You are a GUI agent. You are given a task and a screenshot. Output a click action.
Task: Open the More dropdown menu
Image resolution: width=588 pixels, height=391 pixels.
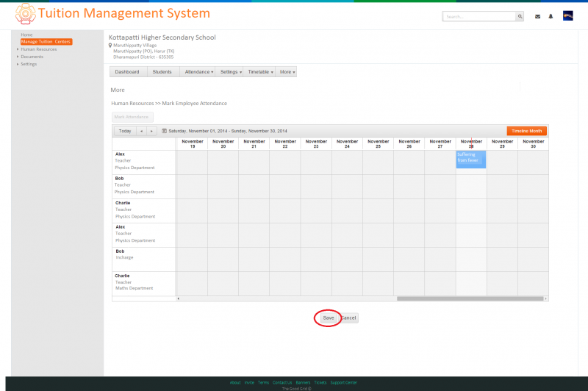(287, 71)
